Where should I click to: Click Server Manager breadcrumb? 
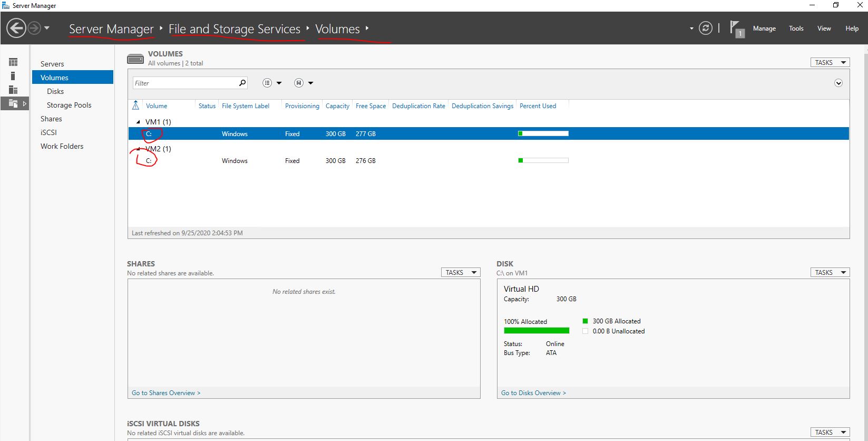click(x=111, y=29)
